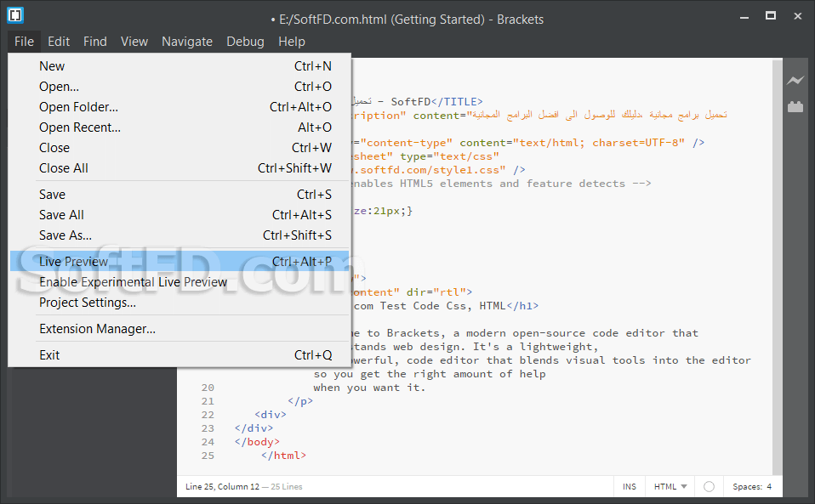Launch Extension Manager... from File menu
The image size is (815, 504).
(180, 329)
